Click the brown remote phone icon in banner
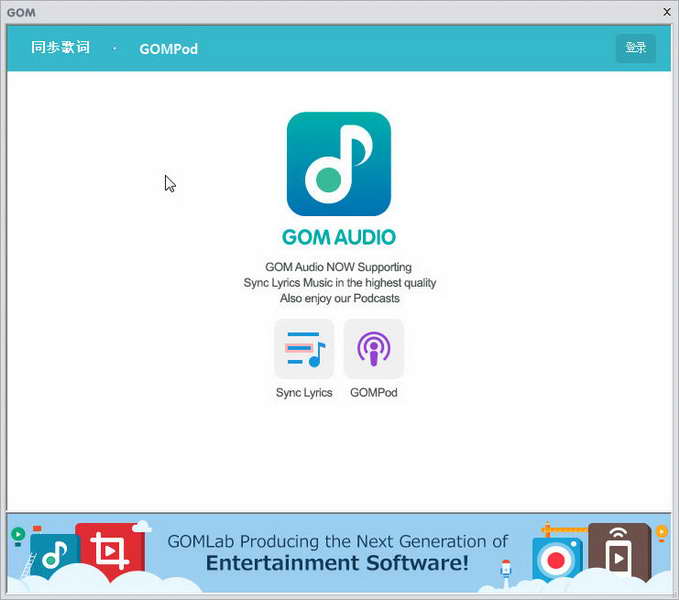Viewport: 679px width, 600px height. click(620, 552)
